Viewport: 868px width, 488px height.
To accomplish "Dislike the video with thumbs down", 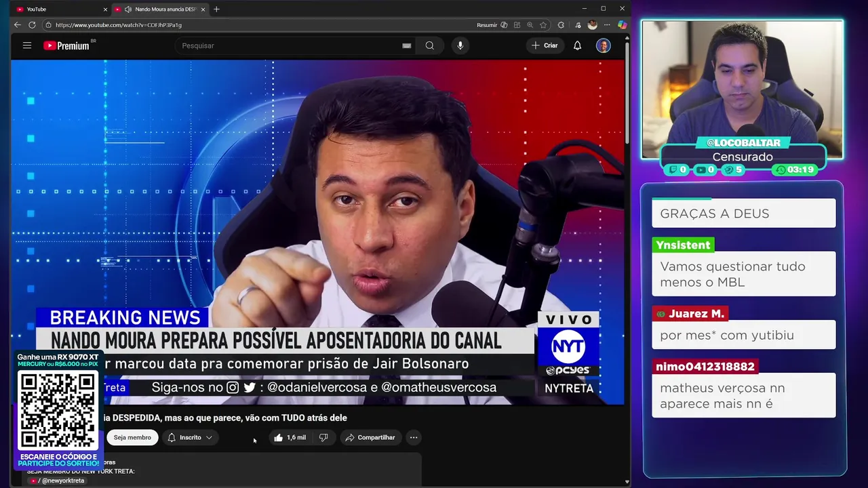I will (x=323, y=437).
